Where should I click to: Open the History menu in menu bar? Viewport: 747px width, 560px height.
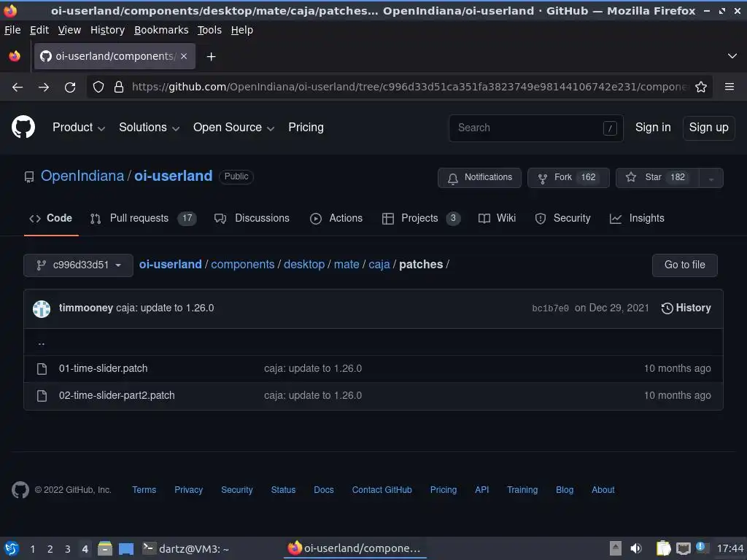[107, 30]
